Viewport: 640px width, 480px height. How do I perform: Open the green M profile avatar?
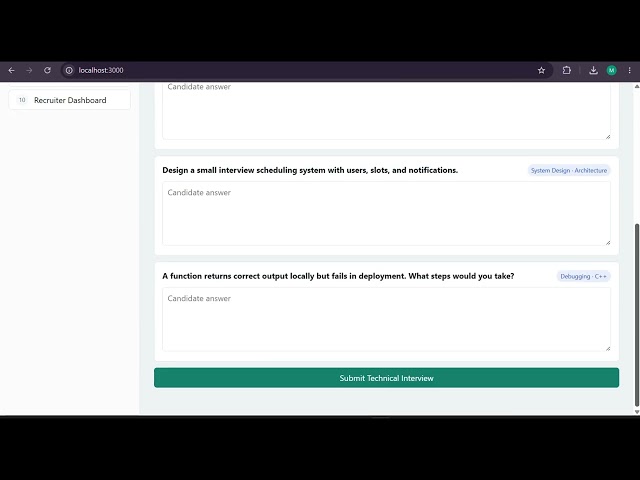click(x=611, y=70)
